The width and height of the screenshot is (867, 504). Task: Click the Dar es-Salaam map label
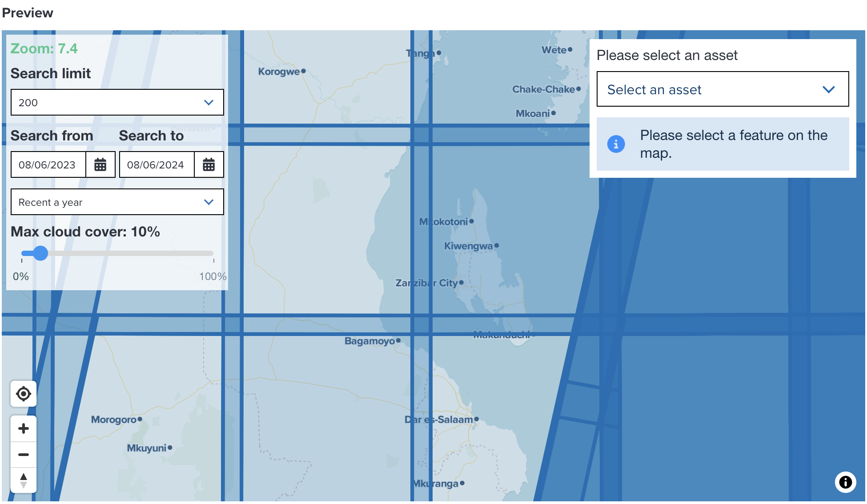click(438, 420)
